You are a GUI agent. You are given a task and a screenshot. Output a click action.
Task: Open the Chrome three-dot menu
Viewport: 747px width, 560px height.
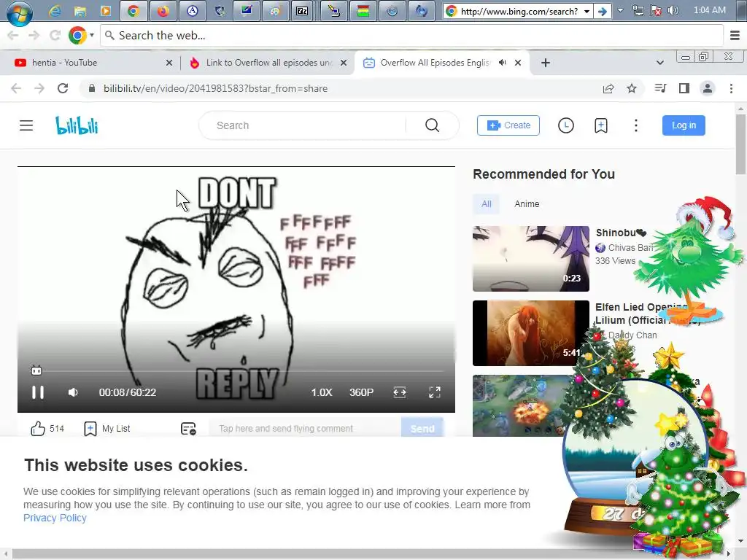coord(731,88)
